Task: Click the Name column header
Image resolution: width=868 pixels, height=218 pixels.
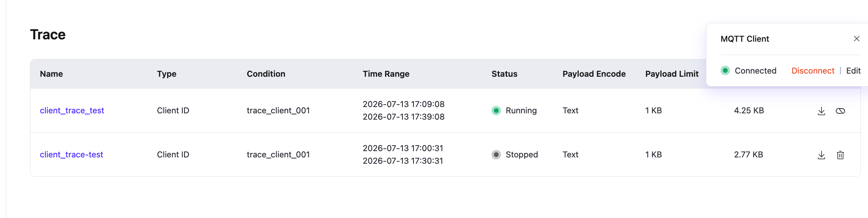Action: tap(51, 74)
